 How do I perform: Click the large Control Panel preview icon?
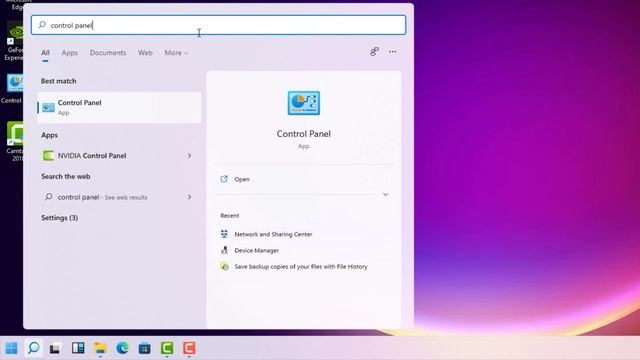click(x=304, y=103)
